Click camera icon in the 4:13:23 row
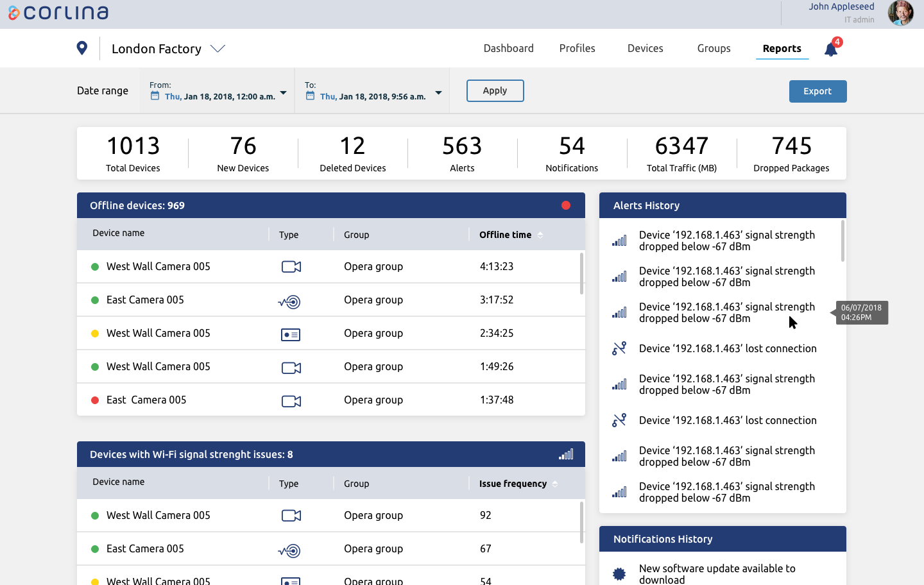 tap(291, 267)
